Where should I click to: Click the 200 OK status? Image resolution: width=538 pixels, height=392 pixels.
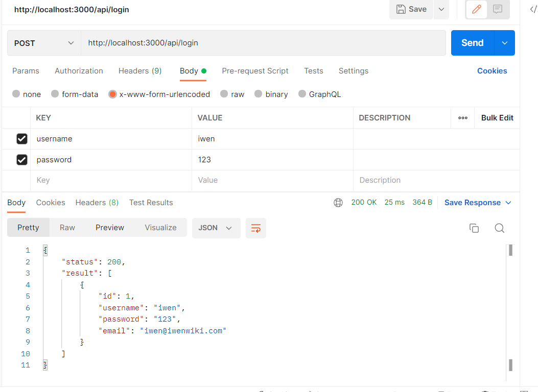pyautogui.click(x=364, y=203)
